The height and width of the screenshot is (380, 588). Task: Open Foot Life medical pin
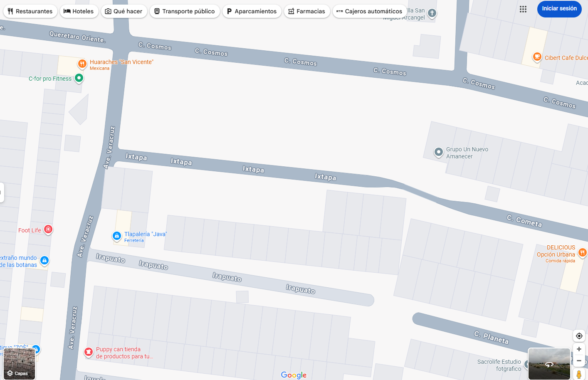(x=48, y=229)
